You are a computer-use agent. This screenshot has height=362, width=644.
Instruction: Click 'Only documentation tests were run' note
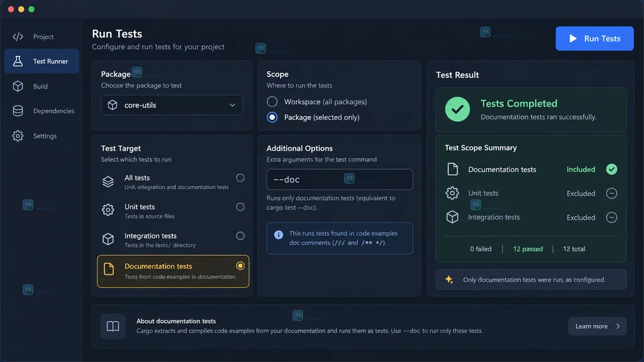click(x=534, y=280)
